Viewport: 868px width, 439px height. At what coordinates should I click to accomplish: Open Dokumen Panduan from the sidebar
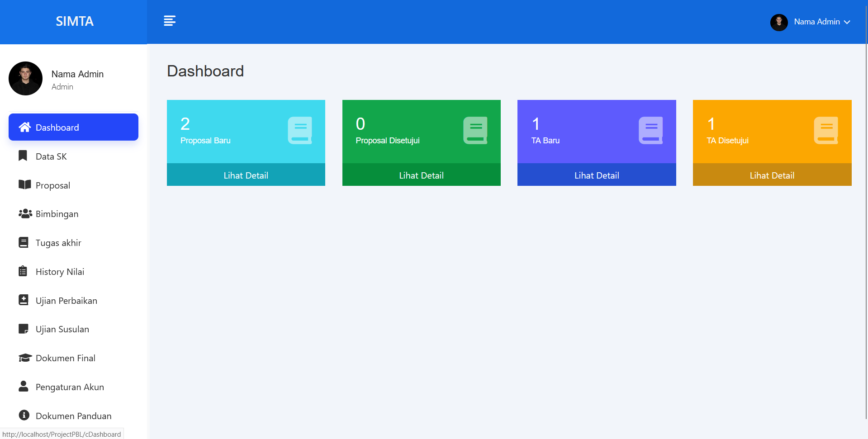[x=73, y=416]
